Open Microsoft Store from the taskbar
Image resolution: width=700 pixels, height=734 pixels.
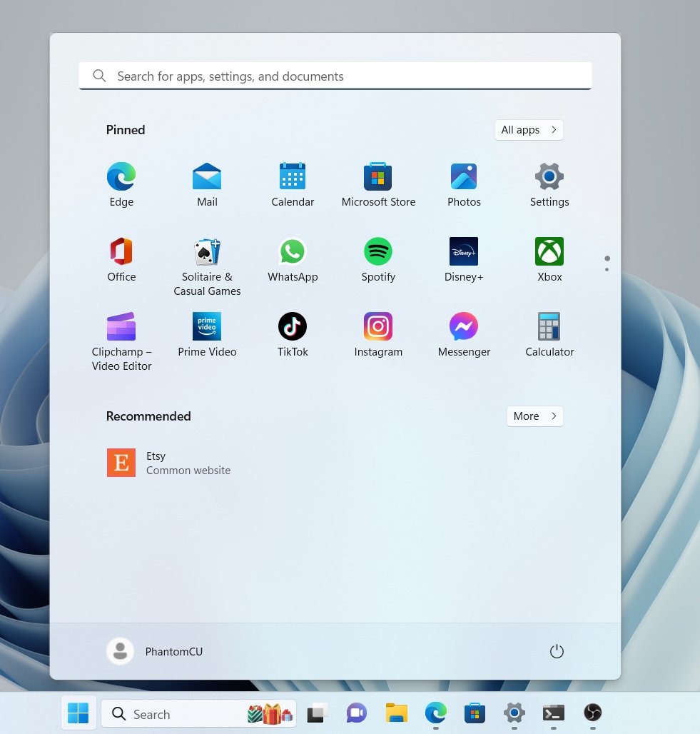coord(475,713)
